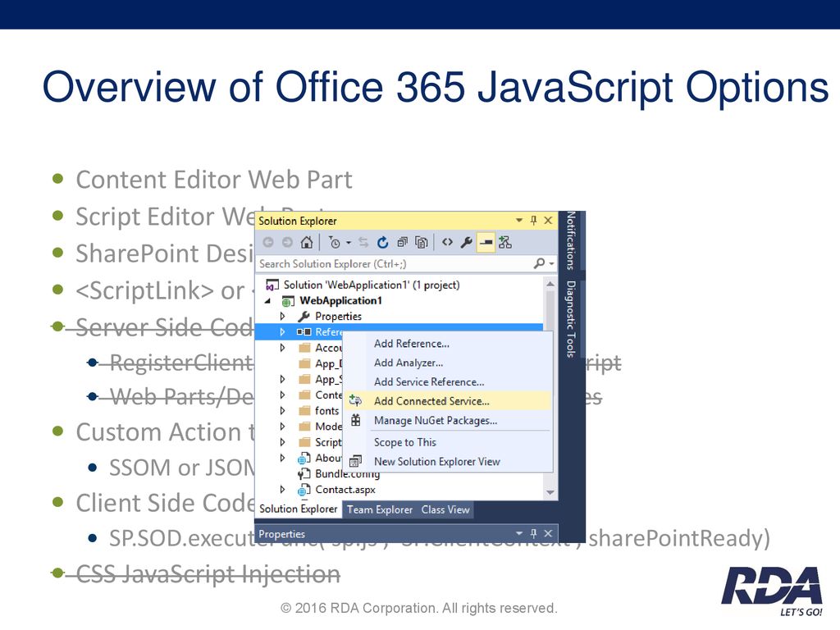Click the Back navigation arrow in Solution Explorer

pyautogui.click(x=268, y=243)
